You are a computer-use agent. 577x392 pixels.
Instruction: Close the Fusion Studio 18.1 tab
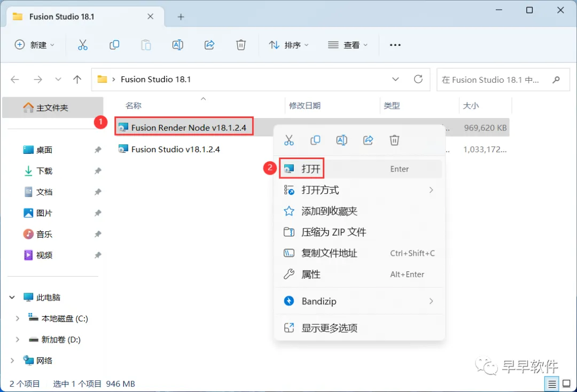tap(150, 17)
